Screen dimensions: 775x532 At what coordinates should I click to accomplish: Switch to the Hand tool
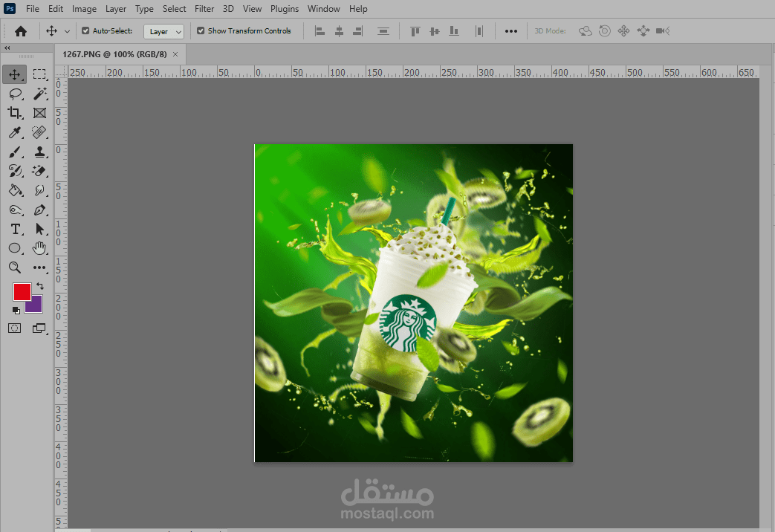39,248
